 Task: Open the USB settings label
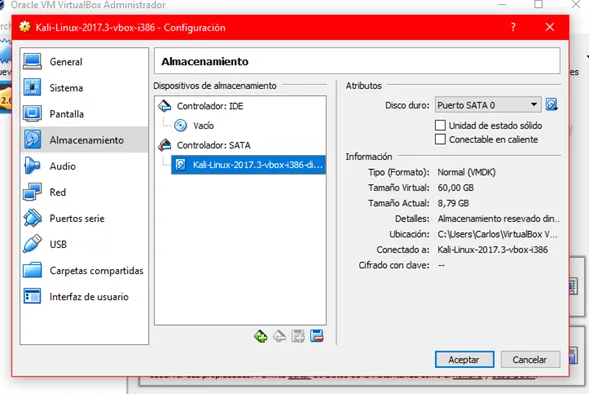pyautogui.click(x=58, y=245)
